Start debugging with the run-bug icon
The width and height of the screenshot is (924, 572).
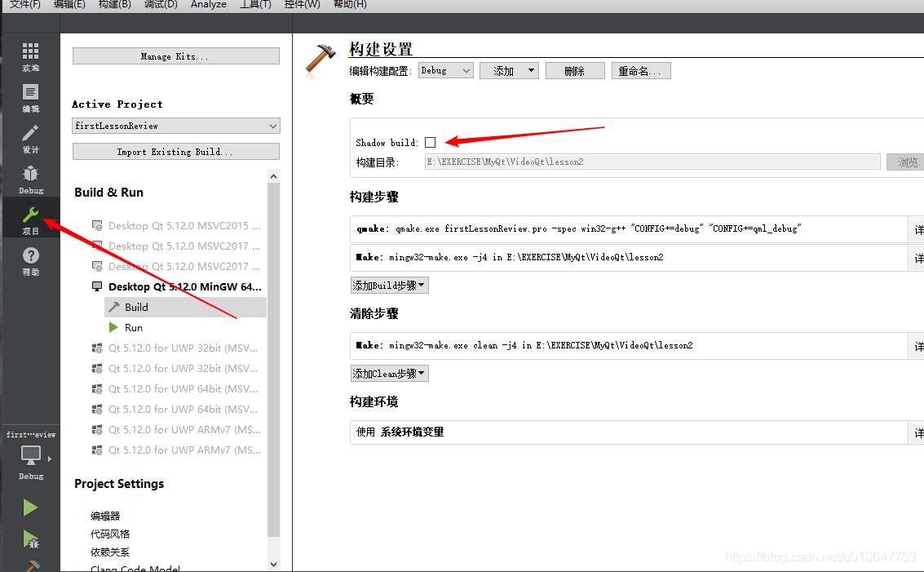31,539
